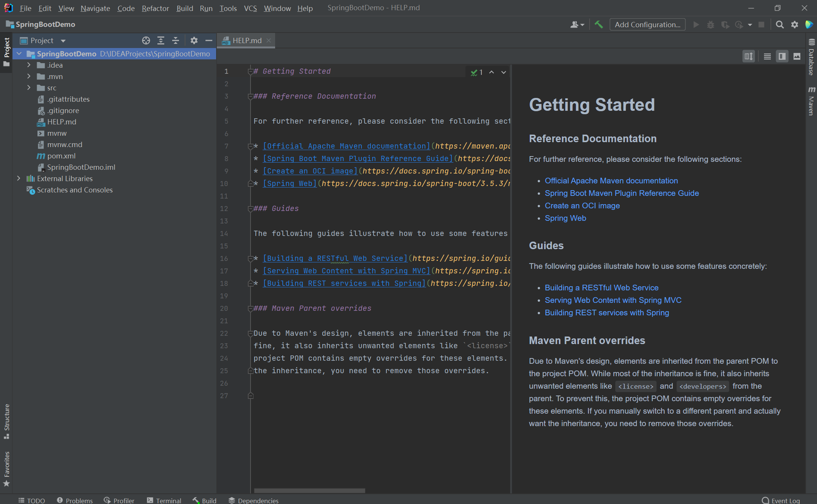Open the Refactor menu
The width and height of the screenshot is (817, 504).
(155, 8)
